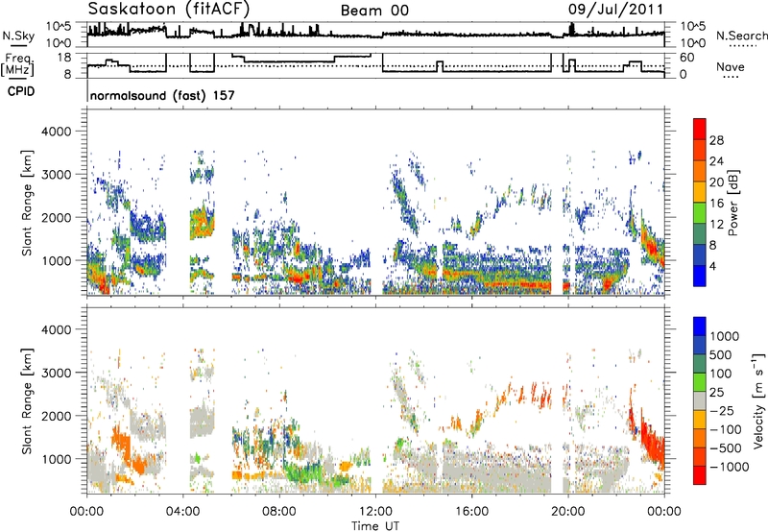Click the "Saskatoon (fitACF)" plot title

[x=169, y=9]
